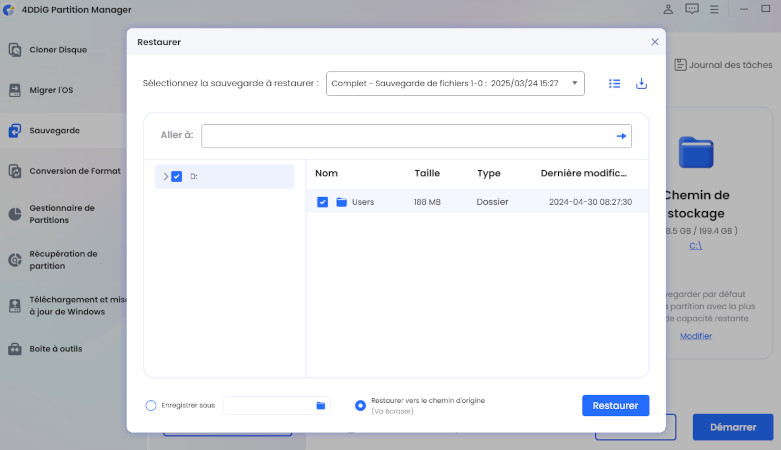The width and height of the screenshot is (781, 450).
Task: Open the user account icon in title bar
Action: click(x=668, y=9)
